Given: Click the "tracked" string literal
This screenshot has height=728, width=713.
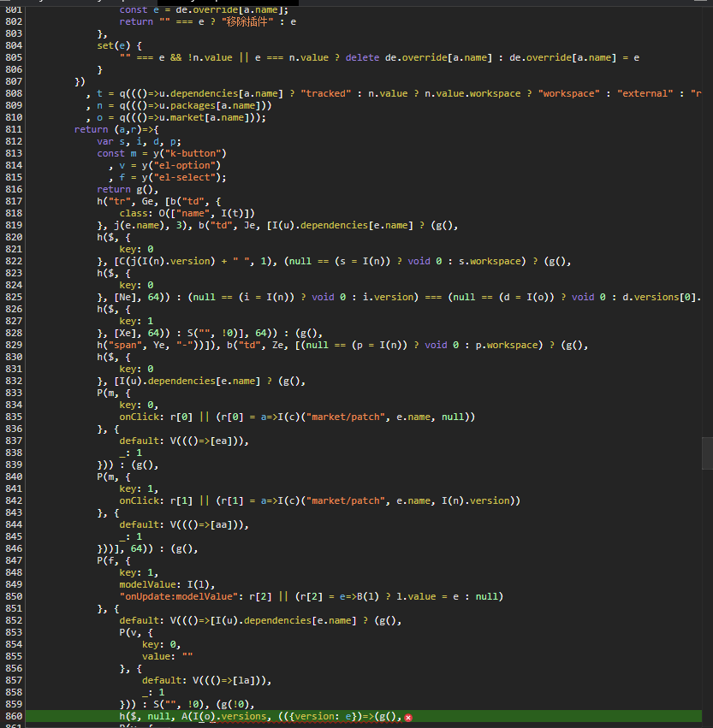Looking at the screenshot, I should (326, 94).
